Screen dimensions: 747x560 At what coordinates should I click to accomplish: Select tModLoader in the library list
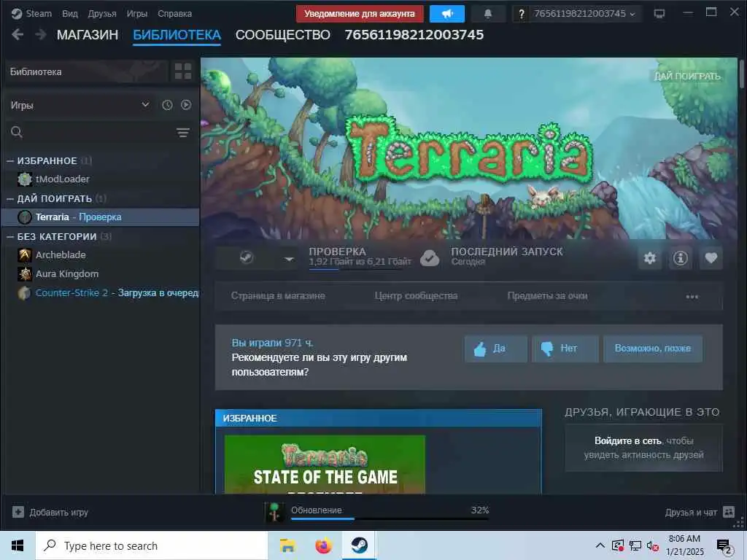(100, 179)
